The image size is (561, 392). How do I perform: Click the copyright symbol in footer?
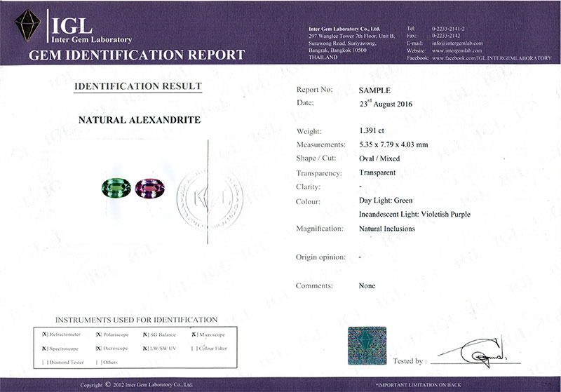coord(108,384)
